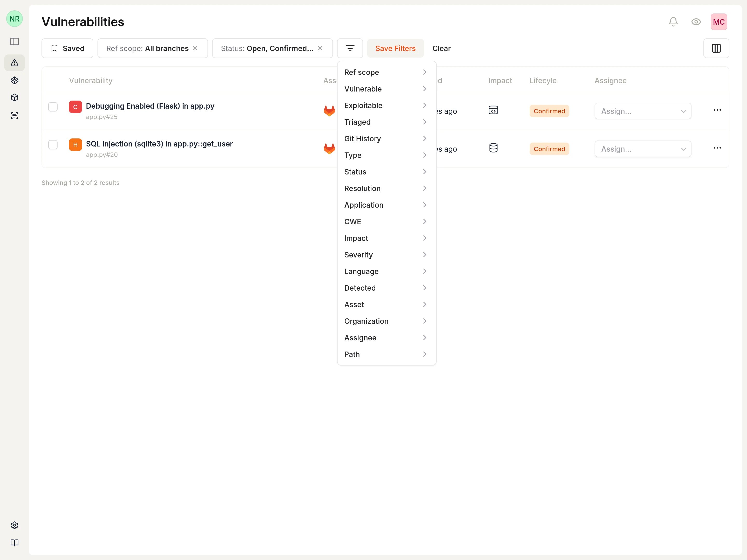
Task: Expand the Path filter submenu
Action: click(387, 354)
